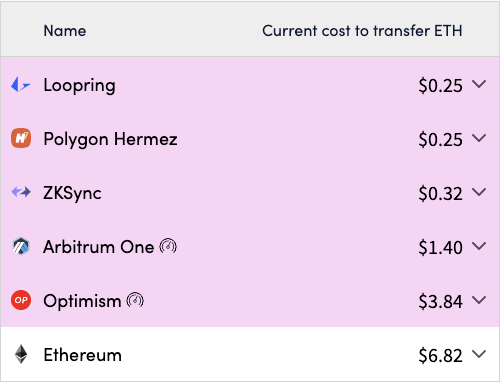Click the Ethereum $6.82 cost value

point(440,355)
